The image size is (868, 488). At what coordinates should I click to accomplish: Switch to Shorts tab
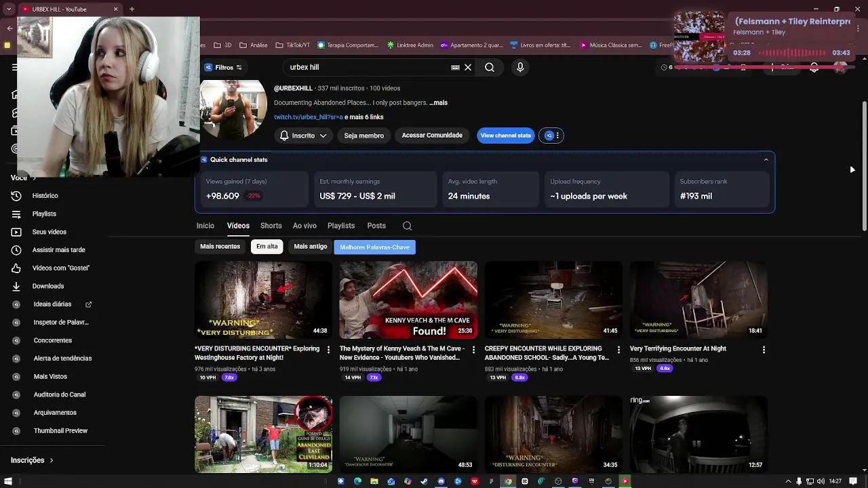pos(271,226)
